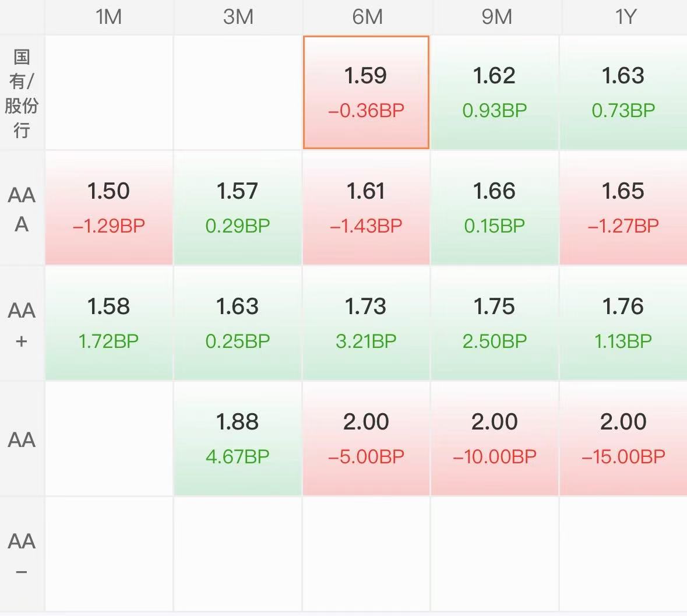Click the AAA 9M cell showing 1.66
This screenshot has height=616, width=687.
pyautogui.click(x=495, y=208)
